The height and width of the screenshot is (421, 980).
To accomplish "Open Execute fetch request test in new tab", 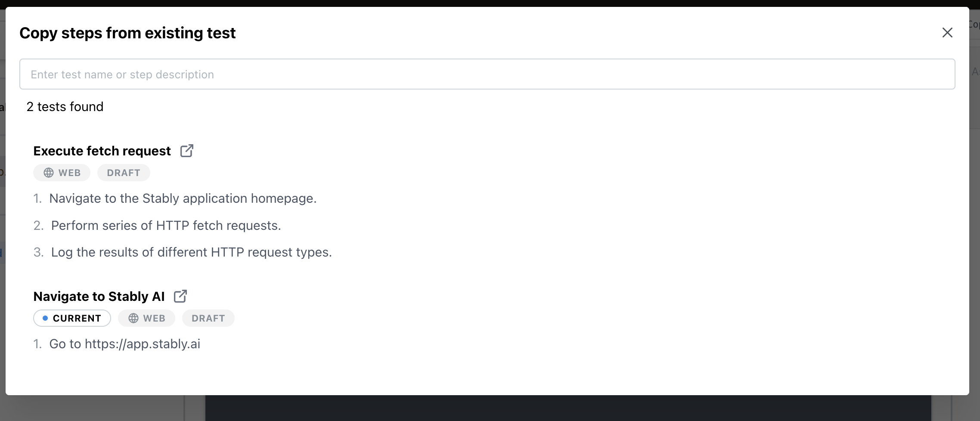I will tap(186, 151).
